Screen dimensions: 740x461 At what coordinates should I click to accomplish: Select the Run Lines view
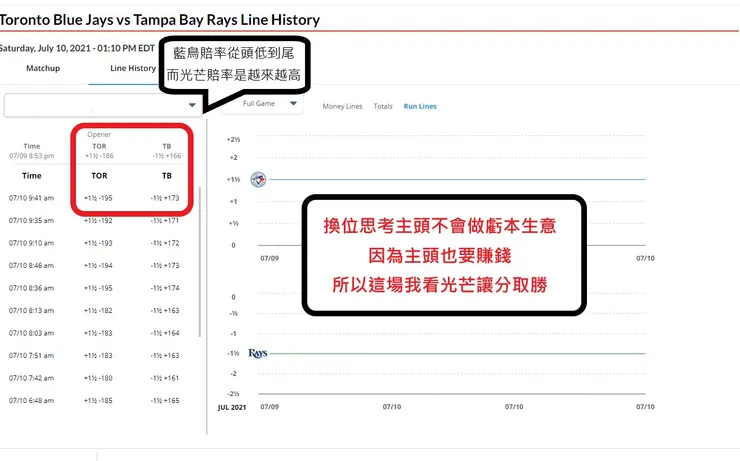[420, 106]
